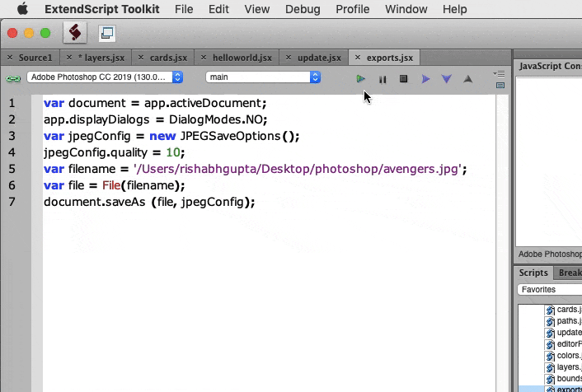The width and height of the screenshot is (582, 392).
Task: Click the Step Into debug icon
Action: (x=447, y=78)
